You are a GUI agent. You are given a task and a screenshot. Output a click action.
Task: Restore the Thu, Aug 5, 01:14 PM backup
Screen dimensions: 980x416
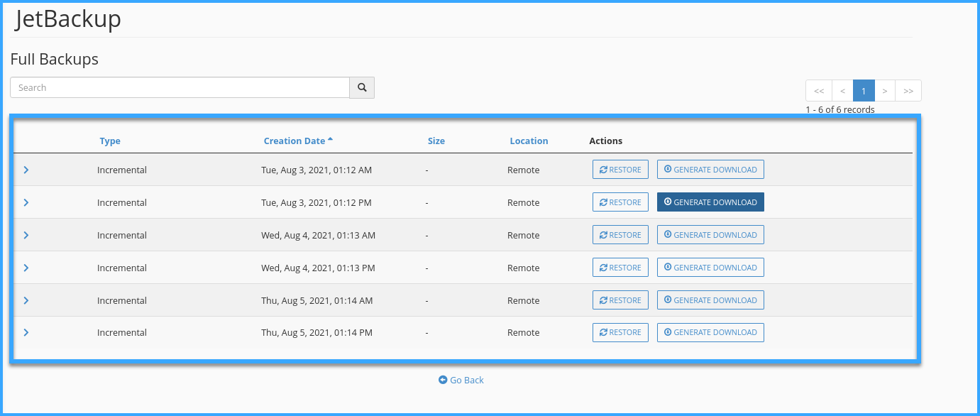pyautogui.click(x=620, y=333)
